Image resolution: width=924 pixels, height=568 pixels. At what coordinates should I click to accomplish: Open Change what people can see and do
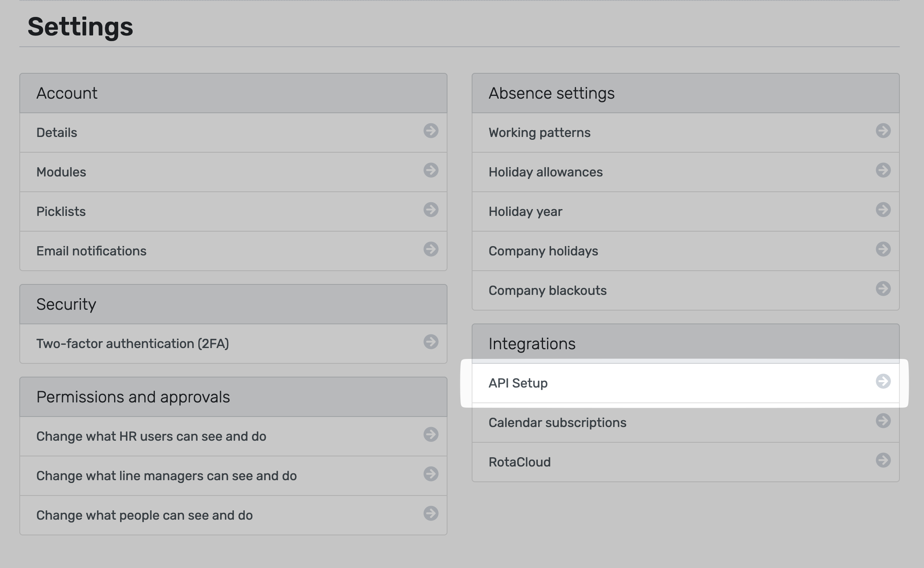[144, 516]
